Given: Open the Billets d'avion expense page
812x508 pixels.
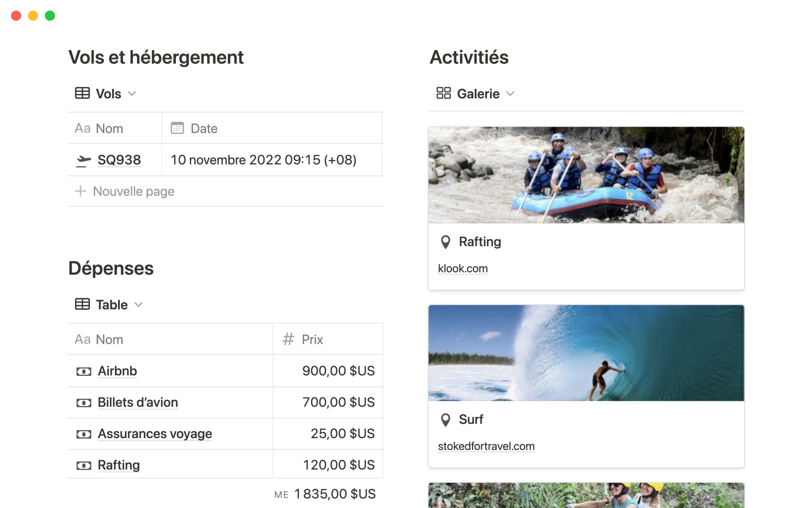Looking at the screenshot, I should pos(137,403).
